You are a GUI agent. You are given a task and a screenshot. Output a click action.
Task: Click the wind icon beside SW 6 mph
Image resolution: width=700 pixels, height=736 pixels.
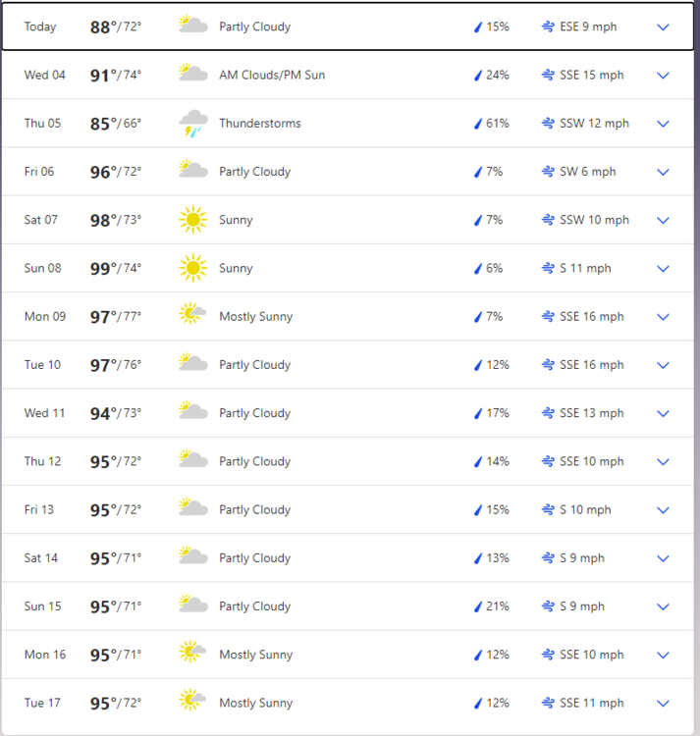[548, 172]
